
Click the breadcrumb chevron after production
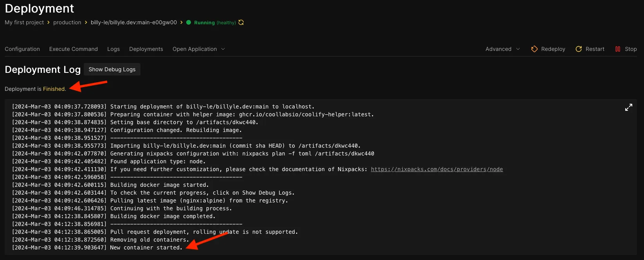coord(86,22)
